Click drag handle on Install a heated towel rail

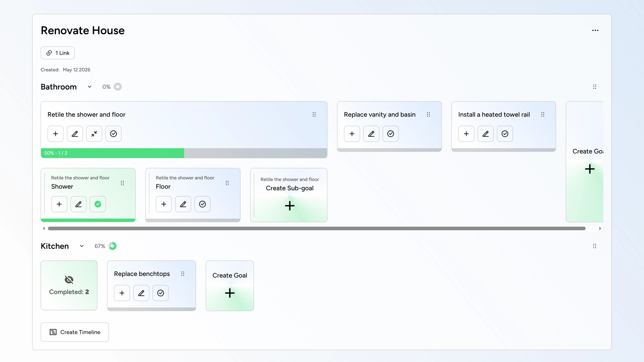click(543, 114)
